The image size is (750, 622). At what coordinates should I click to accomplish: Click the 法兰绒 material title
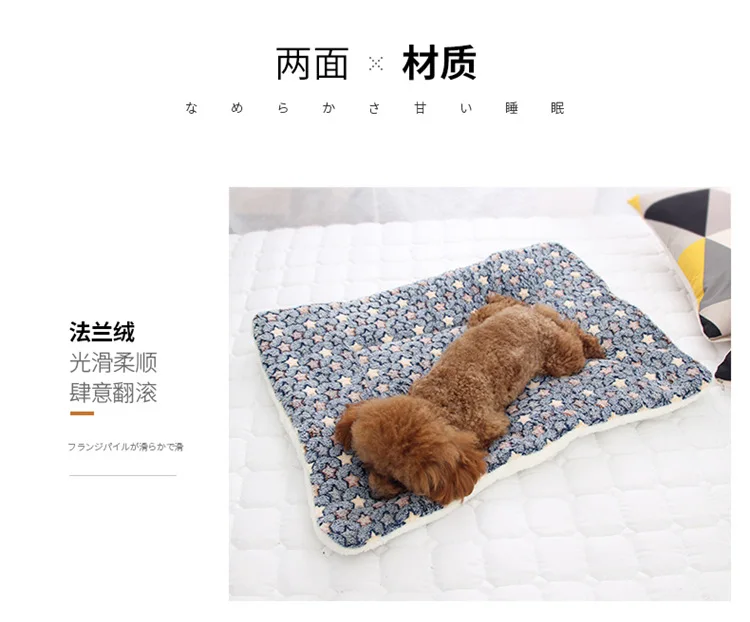(102, 332)
